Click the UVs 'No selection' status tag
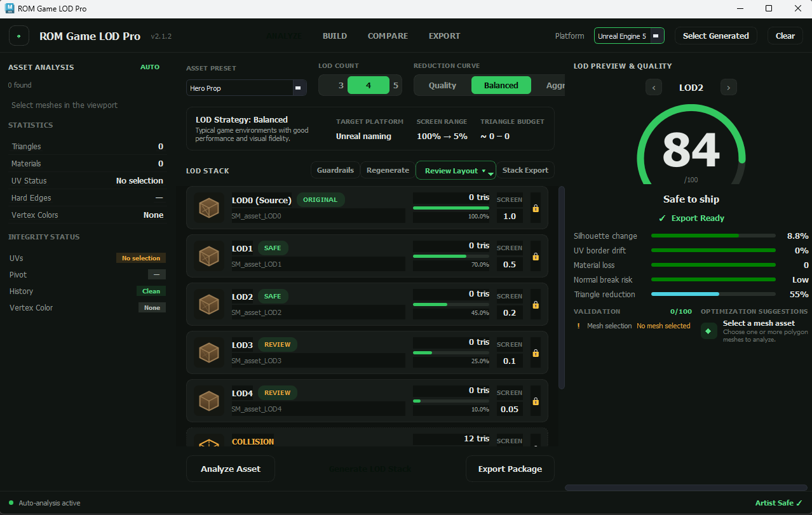Viewport: 812px width, 515px height. [141, 258]
